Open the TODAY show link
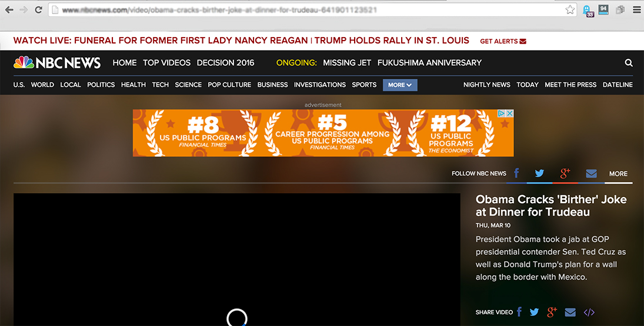This screenshot has height=326, width=644. pyautogui.click(x=528, y=85)
